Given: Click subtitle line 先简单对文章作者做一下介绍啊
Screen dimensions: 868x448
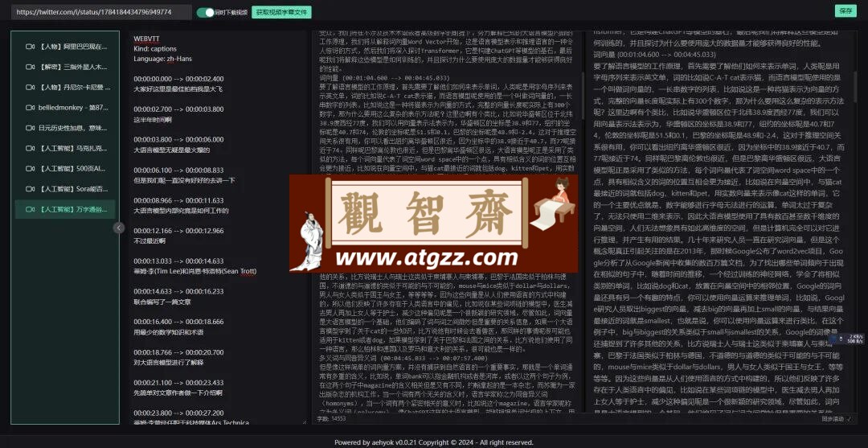Looking at the screenshot, I should pyautogui.click(x=178, y=393).
